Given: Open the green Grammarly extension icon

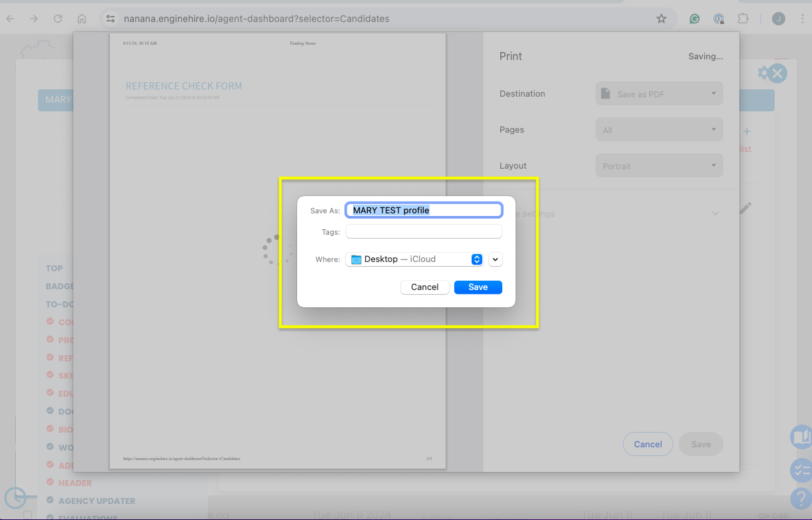Looking at the screenshot, I should [694, 19].
